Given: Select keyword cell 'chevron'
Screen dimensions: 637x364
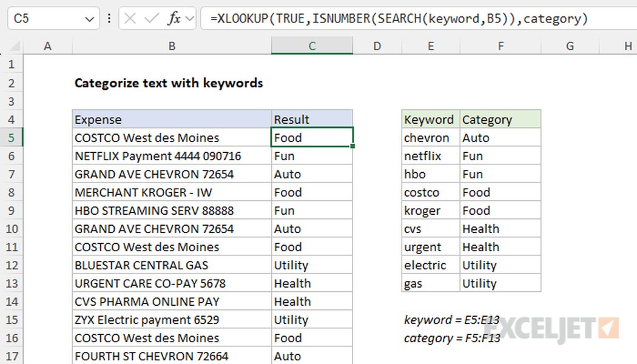Looking at the screenshot, I should point(431,138).
